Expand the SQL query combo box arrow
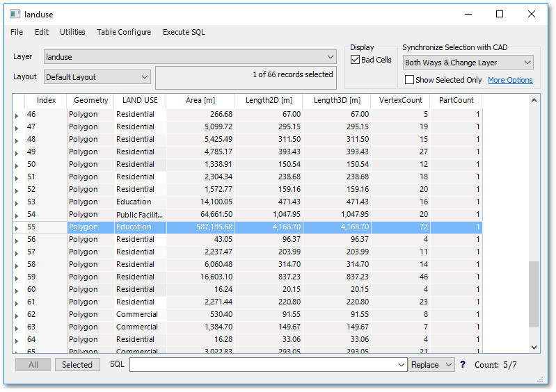The image size is (556, 392). point(401,365)
